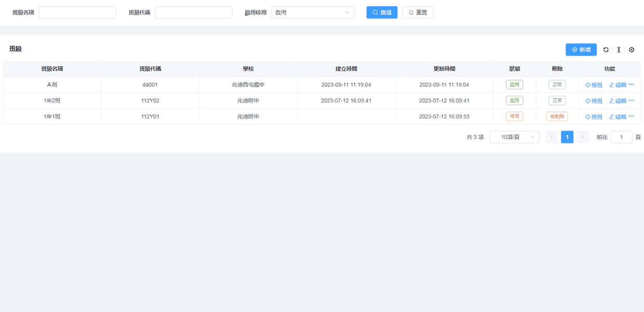Screen dimensions: 644x312
Task: Click the 新增 add button
Action: click(581, 50)
